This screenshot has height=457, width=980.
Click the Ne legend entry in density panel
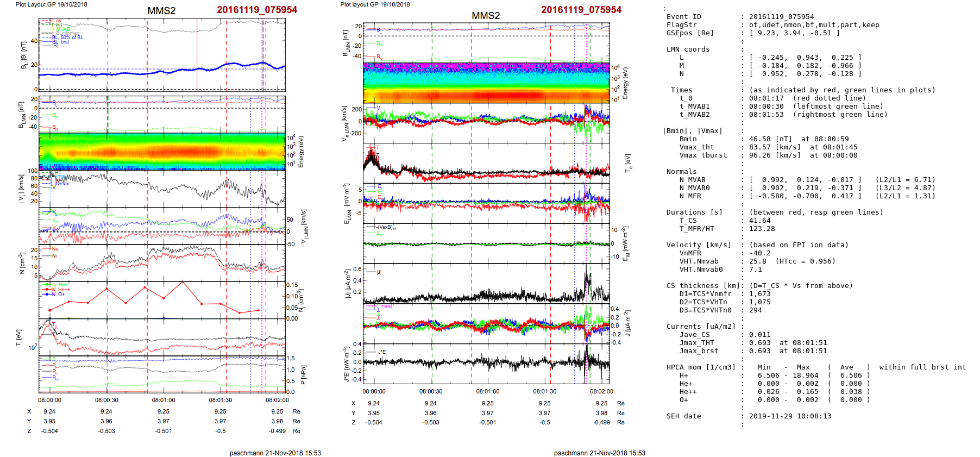point(55,249)
